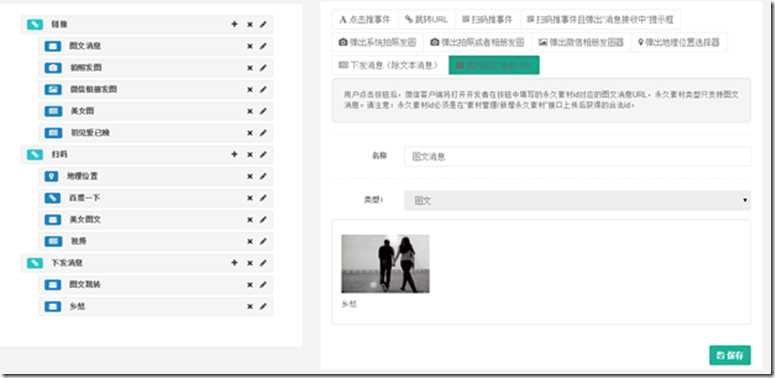The image size is (775, 378).
Task: Edit the 扫码 menu with its pencil icon
Action: [x=263, y=154]
